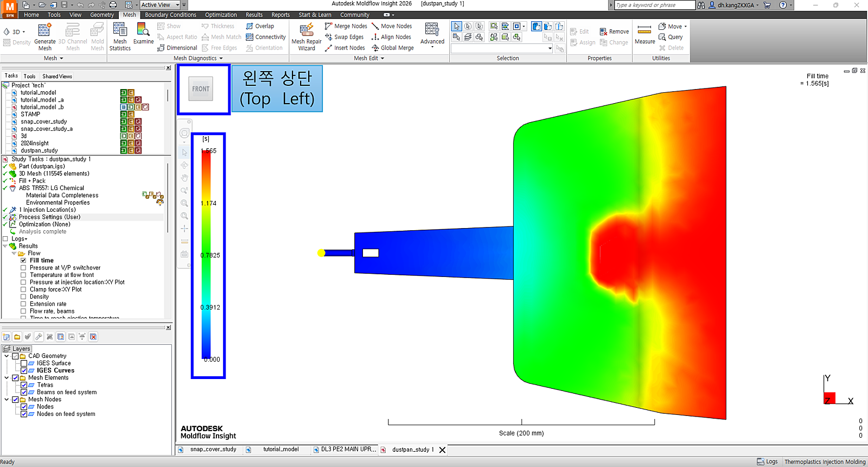Screen dimensions: 868x467
Task: Click the Merge Nodes tool
Action: coord(346,26)
